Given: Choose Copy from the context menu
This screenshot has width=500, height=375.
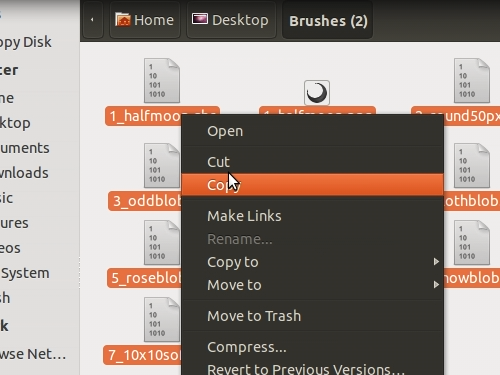Looking at the screenshot, I should point(312,185).
